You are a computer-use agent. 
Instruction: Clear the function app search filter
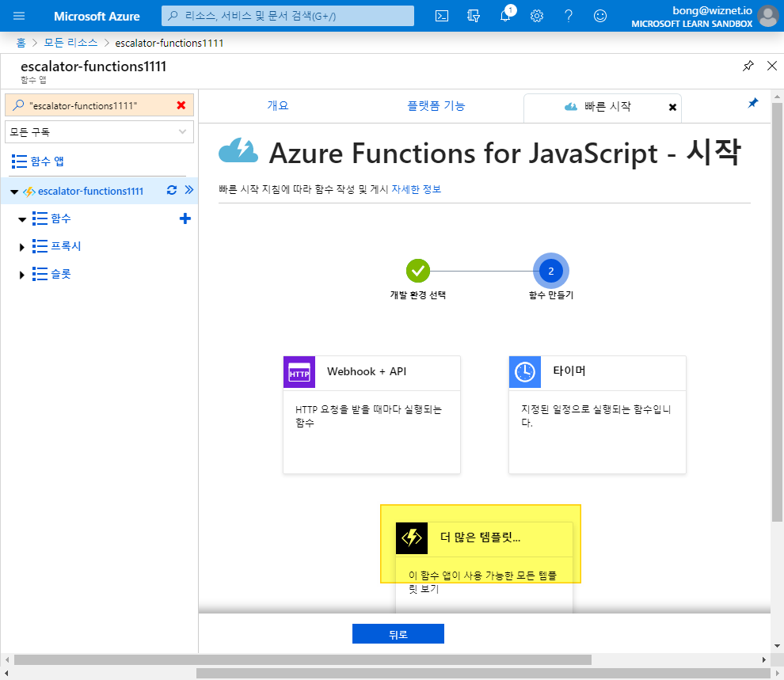[181, 105]
